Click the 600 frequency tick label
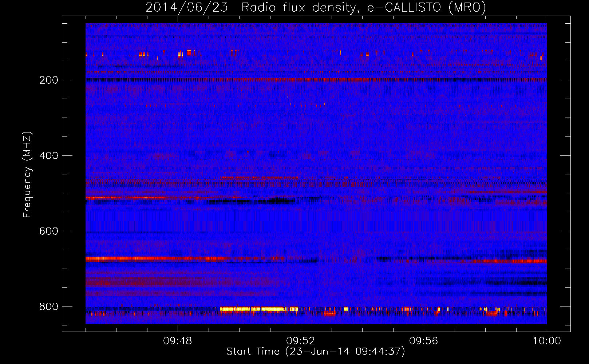The image size is (589, 364). coord(48,231)
